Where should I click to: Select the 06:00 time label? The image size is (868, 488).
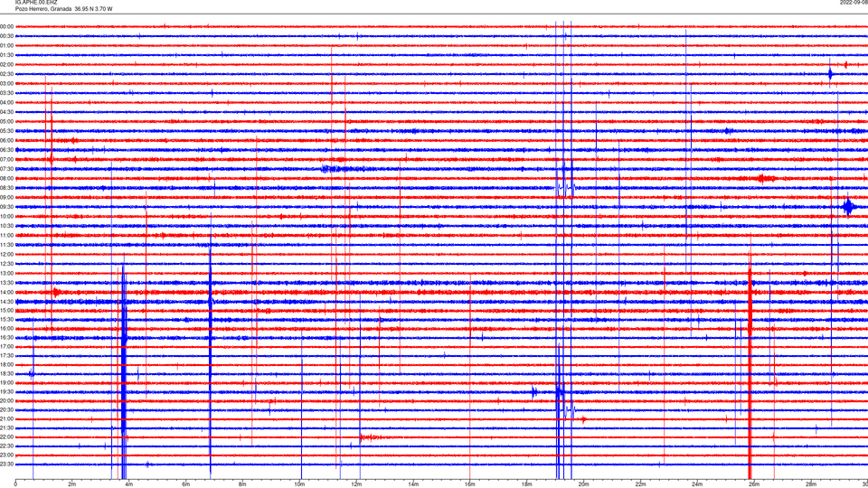6,141
